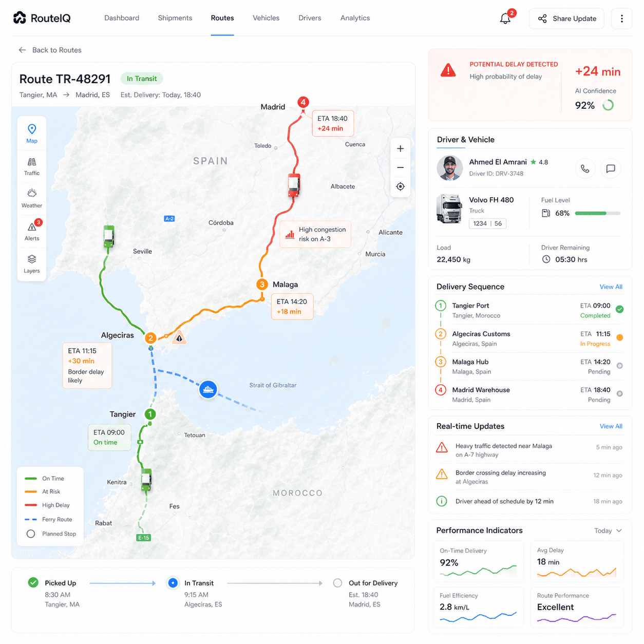Open Border crossing delay update
644x644 pixels.
529,477
